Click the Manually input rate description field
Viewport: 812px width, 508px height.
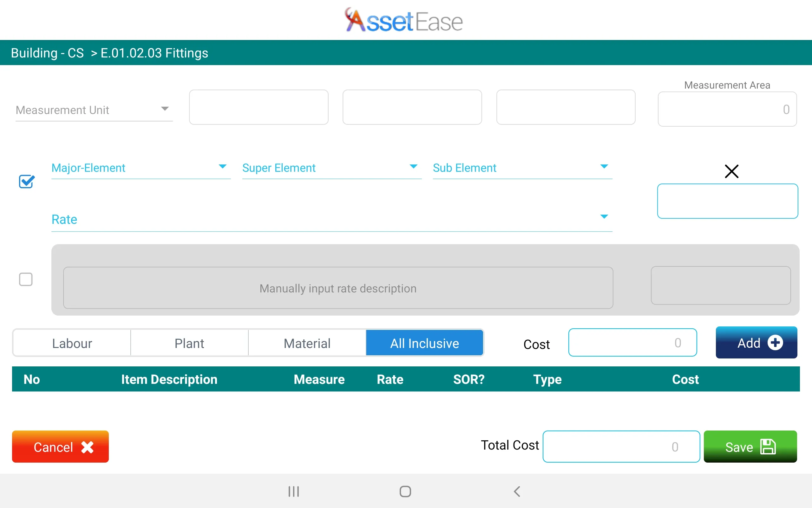click(338, 288)
